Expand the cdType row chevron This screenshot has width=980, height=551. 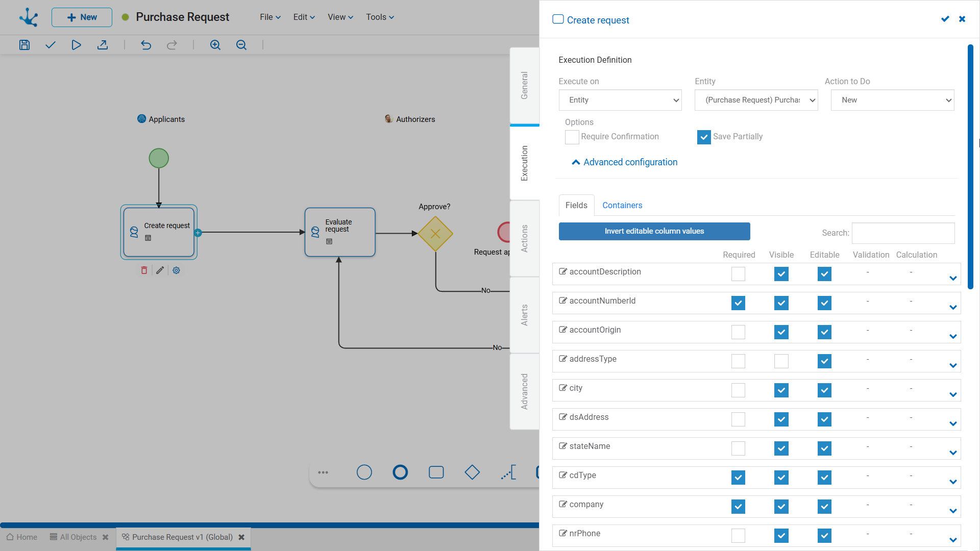click(953, 482)
